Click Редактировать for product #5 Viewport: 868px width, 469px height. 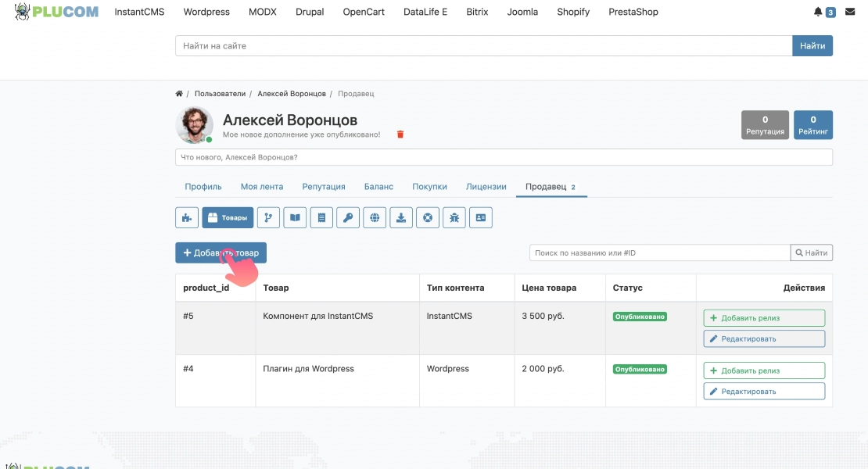click(x=764, y=338)
